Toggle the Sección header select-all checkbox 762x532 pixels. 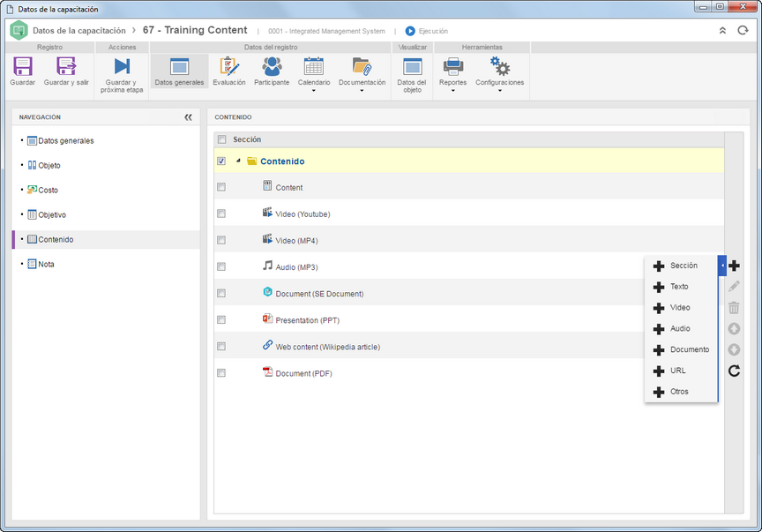221,139
